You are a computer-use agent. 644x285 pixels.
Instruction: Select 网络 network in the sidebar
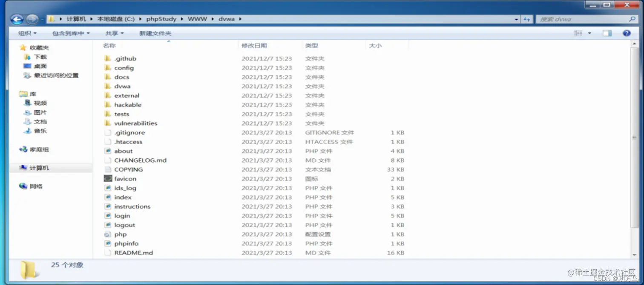(x=36, y=186)
